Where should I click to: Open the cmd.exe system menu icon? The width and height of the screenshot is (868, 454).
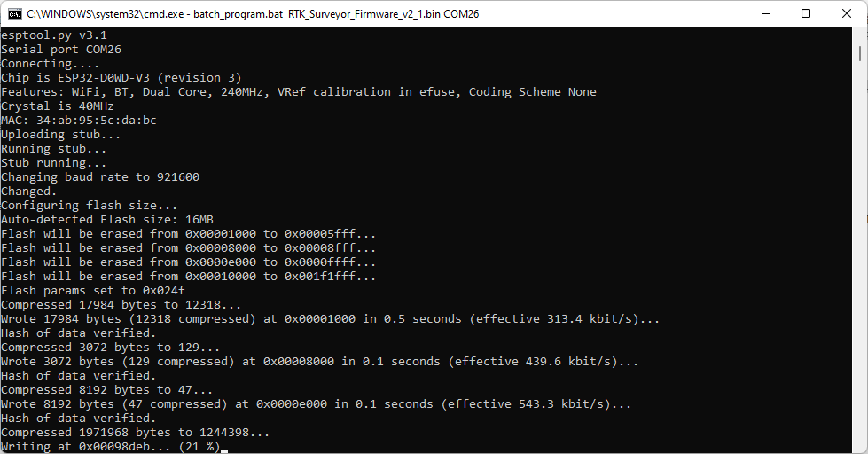tap(13, 13)
